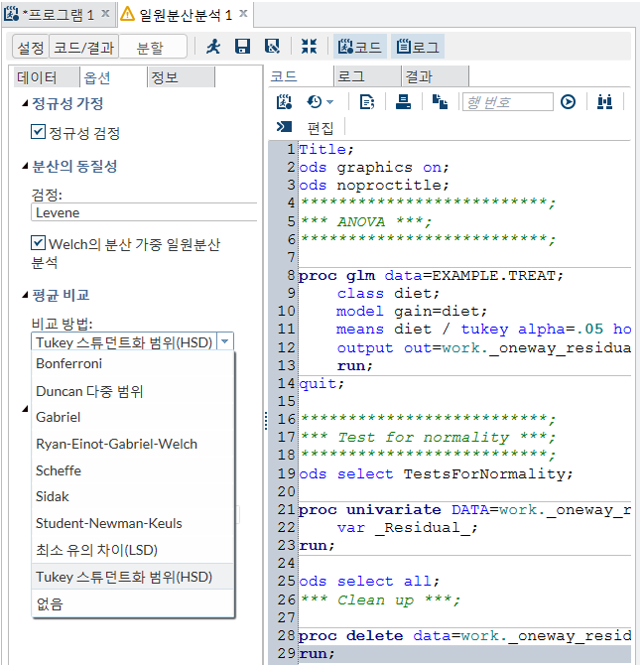Go to line with the circled arrow icon
The width and height of the screenshot is (644, 666).
(568, 102)
